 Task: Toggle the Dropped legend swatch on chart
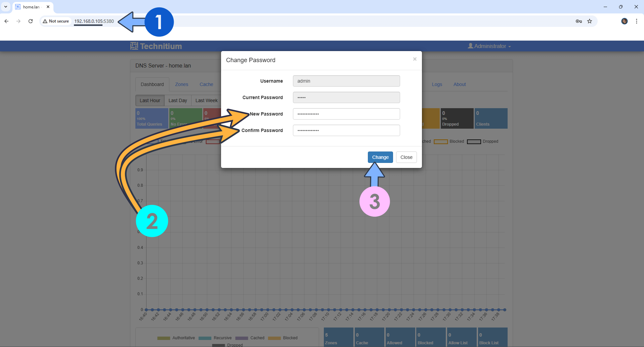click(x=474, y=142)
